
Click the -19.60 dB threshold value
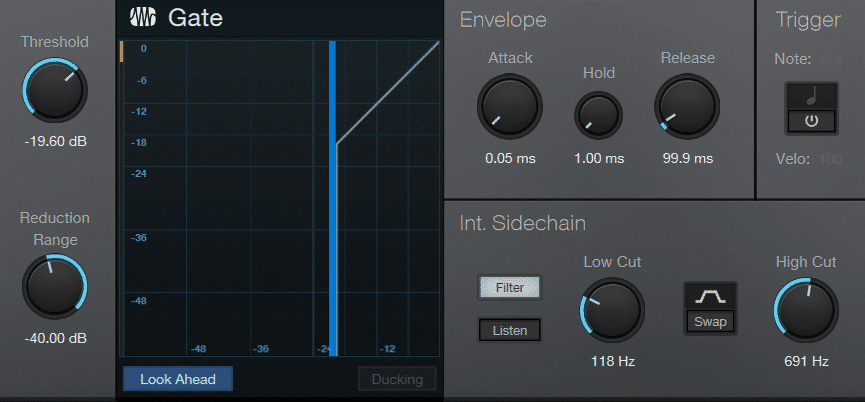[x=56, y=142]
